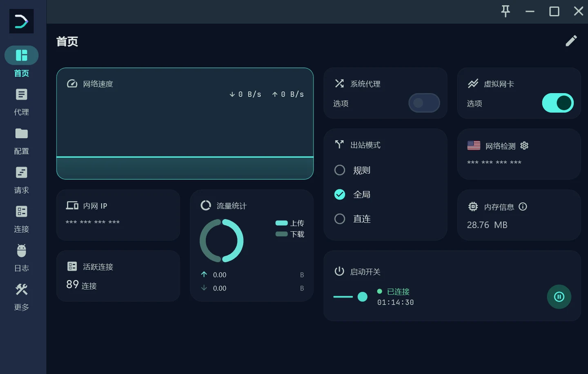The height and width of the screenshot is (374, 588).
Task: Click the 89 连接 active connections count
Action: (x=82, y=284)
